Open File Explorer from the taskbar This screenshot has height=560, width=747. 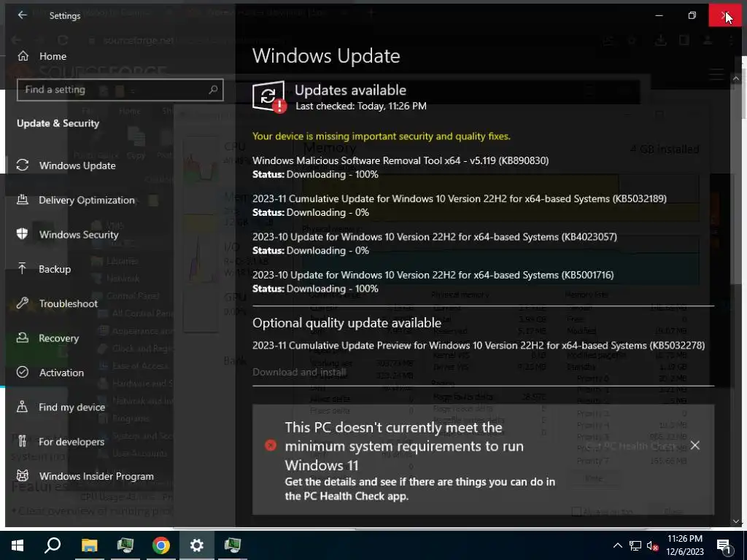pos(89,545)
